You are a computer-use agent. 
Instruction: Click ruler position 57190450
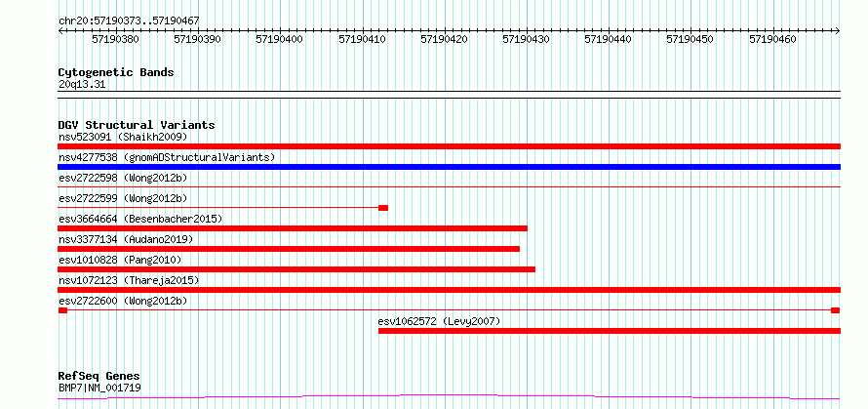tap(690, 39)
